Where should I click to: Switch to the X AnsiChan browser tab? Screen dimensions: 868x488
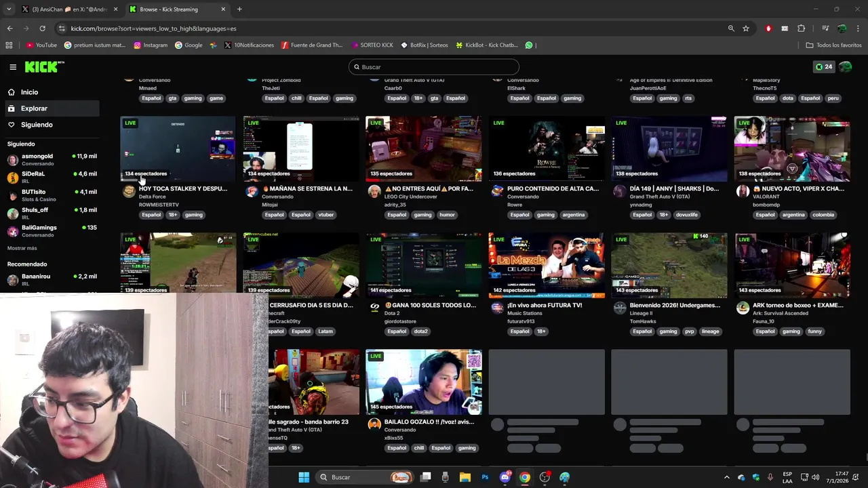(x=69, y=9)
